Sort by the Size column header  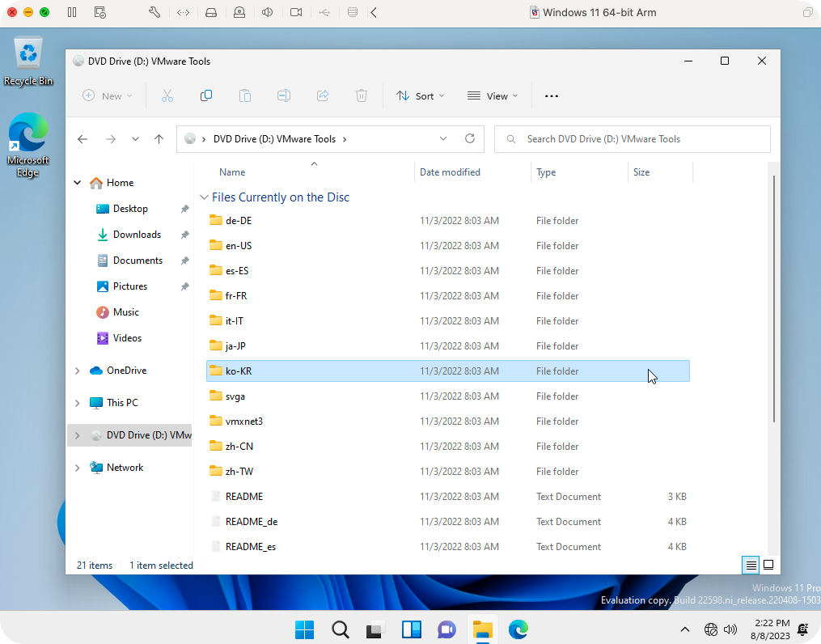(x=641, y=172)
